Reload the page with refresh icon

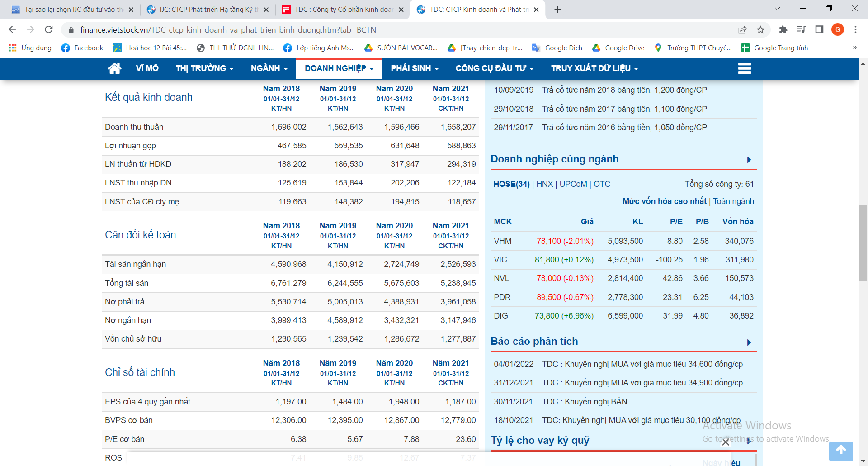tap(49, 29)
